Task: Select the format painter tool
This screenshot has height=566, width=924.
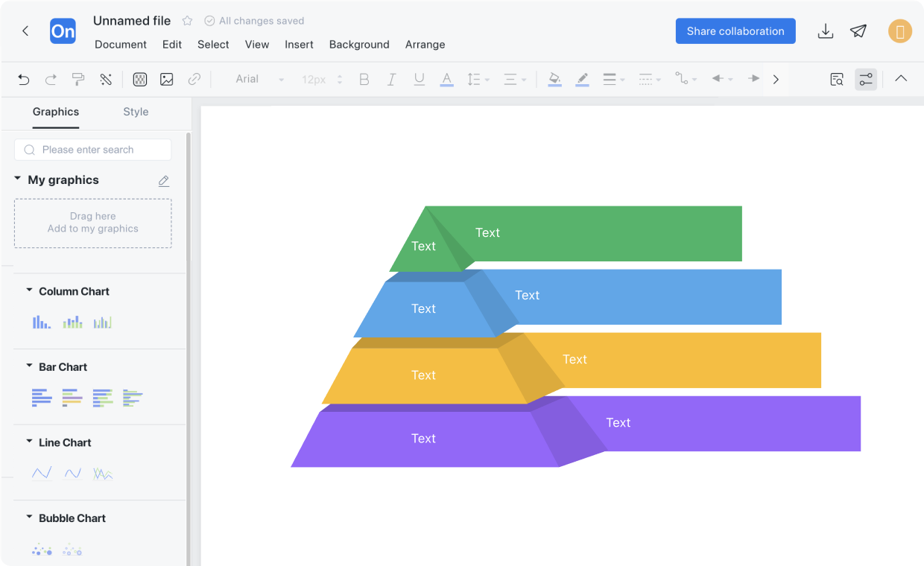Action: [78, 79]
